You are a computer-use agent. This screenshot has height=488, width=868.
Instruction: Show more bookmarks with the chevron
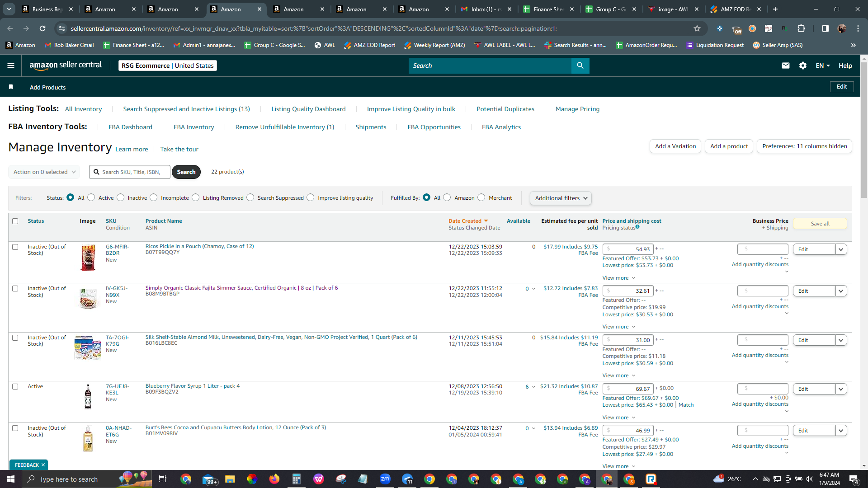[854, 45]
